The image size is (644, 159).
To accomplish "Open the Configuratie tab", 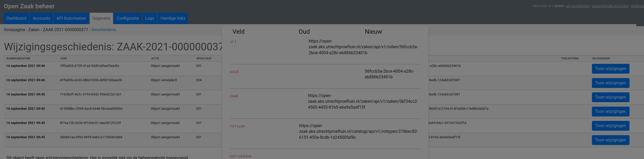I will [128, 18].
